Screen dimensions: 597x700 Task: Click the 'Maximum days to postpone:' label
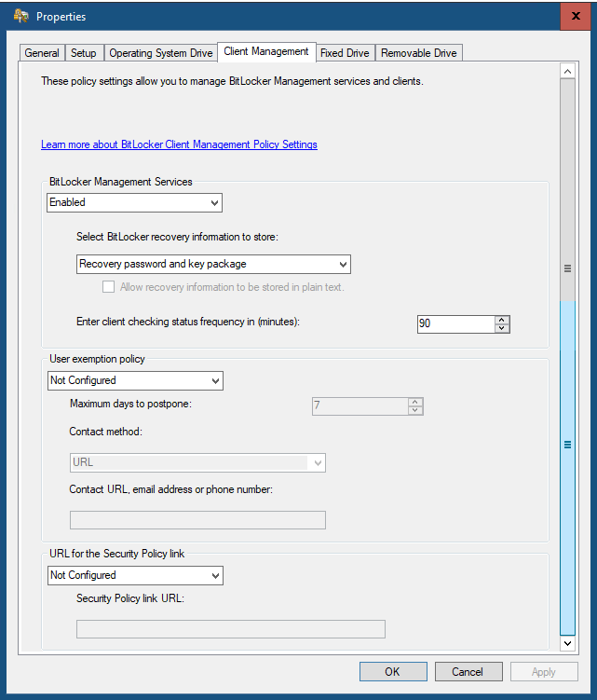130,404
